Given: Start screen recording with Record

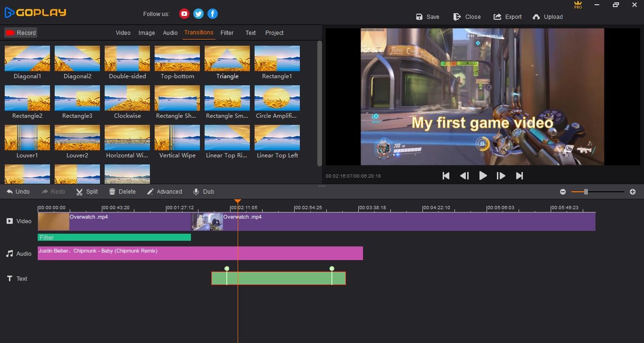Looking at the screenshot, I should [x=21, y=33].
